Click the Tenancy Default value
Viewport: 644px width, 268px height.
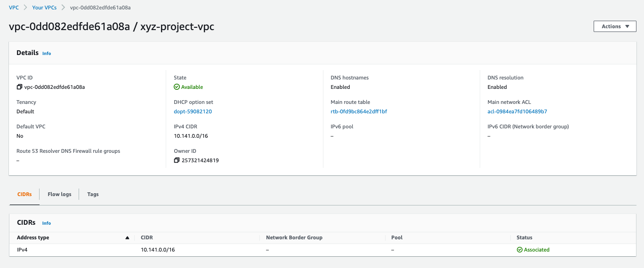pos(25,111)
